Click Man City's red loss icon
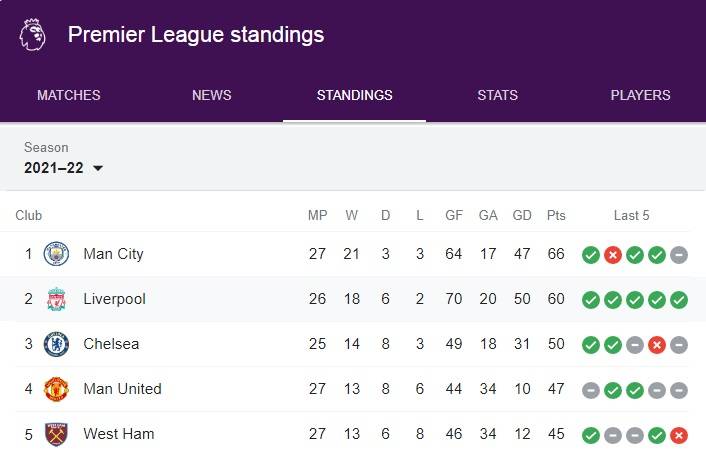This screenshot has height=475, width=706. [x=613, y=255]
